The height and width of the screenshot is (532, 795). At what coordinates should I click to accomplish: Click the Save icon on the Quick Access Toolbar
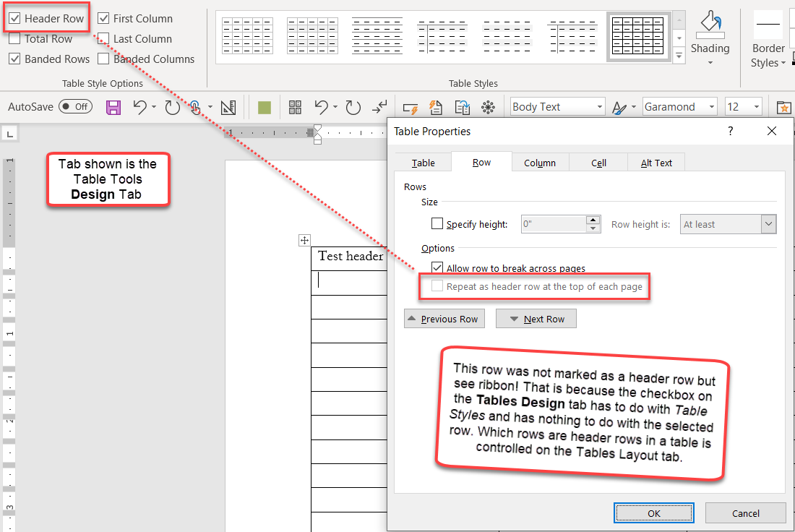point(113,106)
